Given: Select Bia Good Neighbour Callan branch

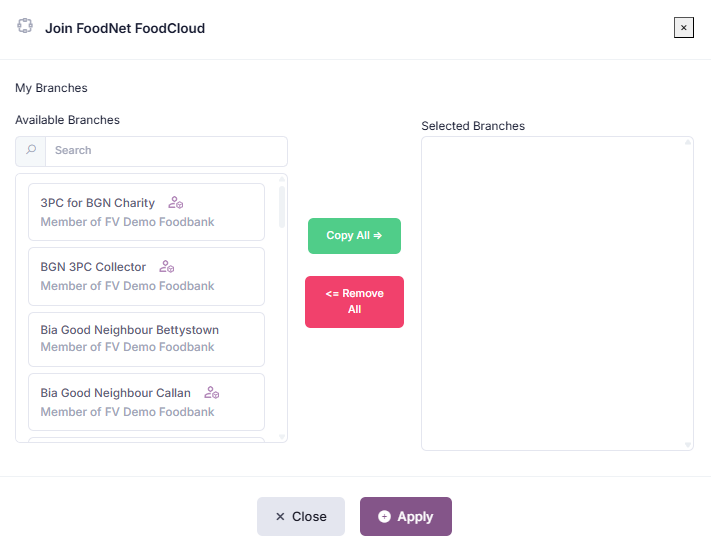Looking at the screenshot, I should click(146, 402).
